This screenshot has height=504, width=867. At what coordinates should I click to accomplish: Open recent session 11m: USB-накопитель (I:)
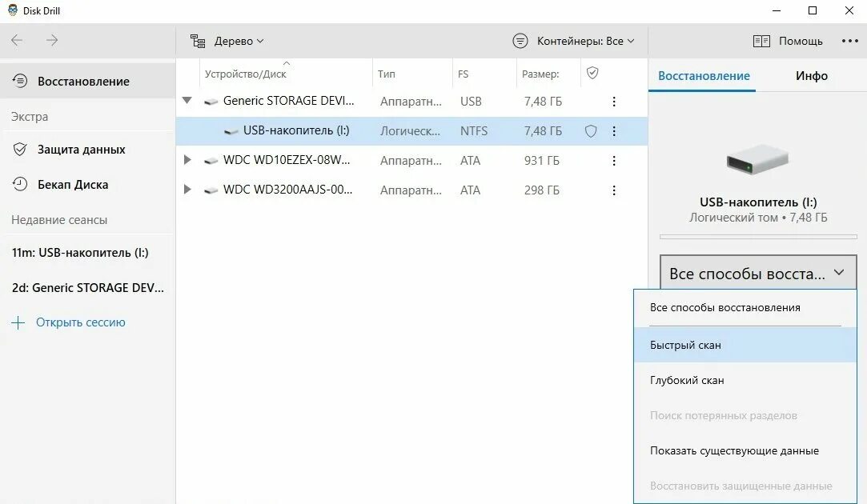(x=80, y=253)
